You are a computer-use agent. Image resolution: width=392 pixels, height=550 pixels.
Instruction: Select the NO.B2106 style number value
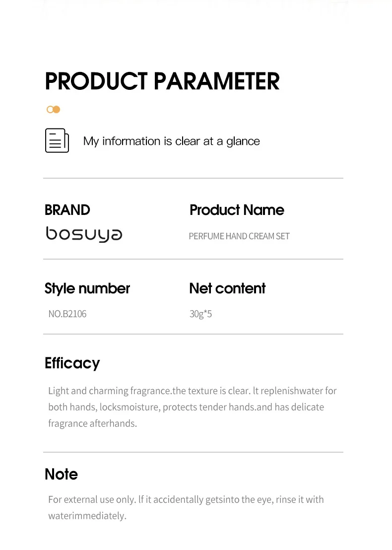click(67, 314)
